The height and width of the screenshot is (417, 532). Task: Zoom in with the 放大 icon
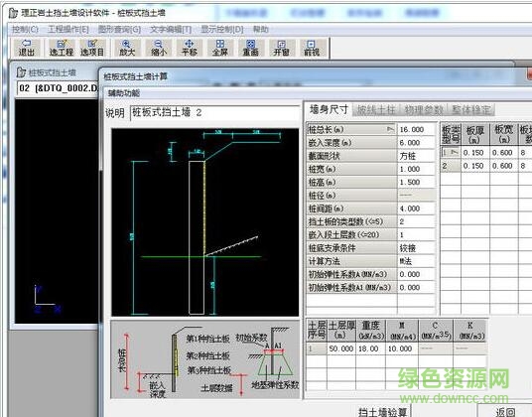point(127,48)
